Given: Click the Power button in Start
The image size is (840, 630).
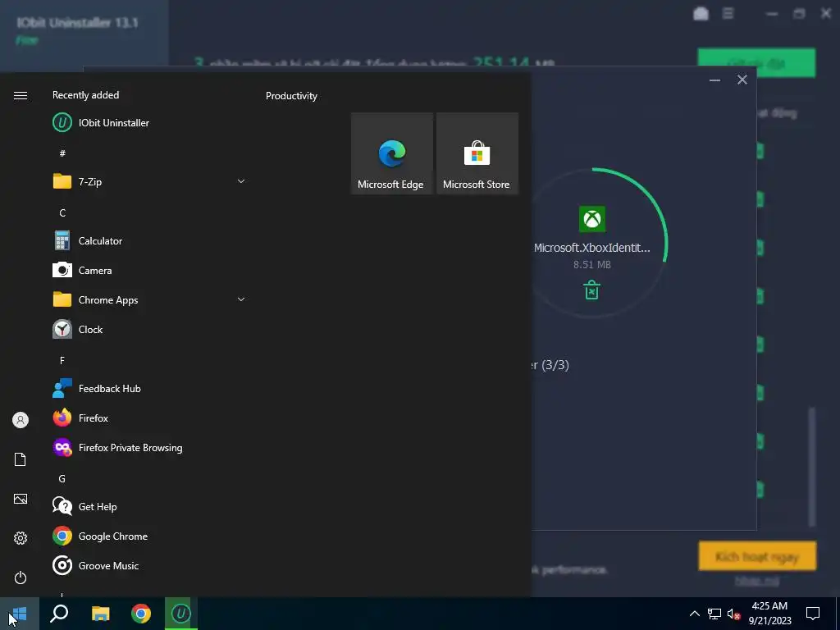Looking at the screenshot, I should pyautogui.click(x=21, y=577).
